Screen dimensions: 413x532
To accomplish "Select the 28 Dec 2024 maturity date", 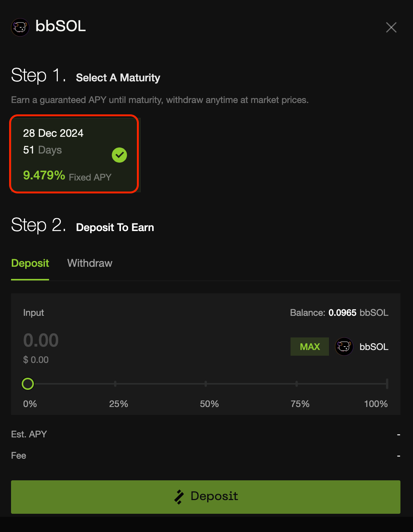I will [x=53, y=133].
